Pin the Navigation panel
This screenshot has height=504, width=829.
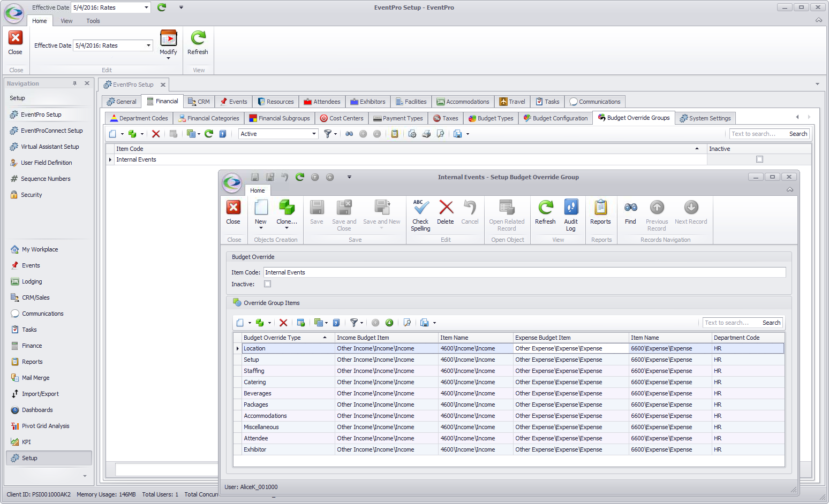click(74, 83)
